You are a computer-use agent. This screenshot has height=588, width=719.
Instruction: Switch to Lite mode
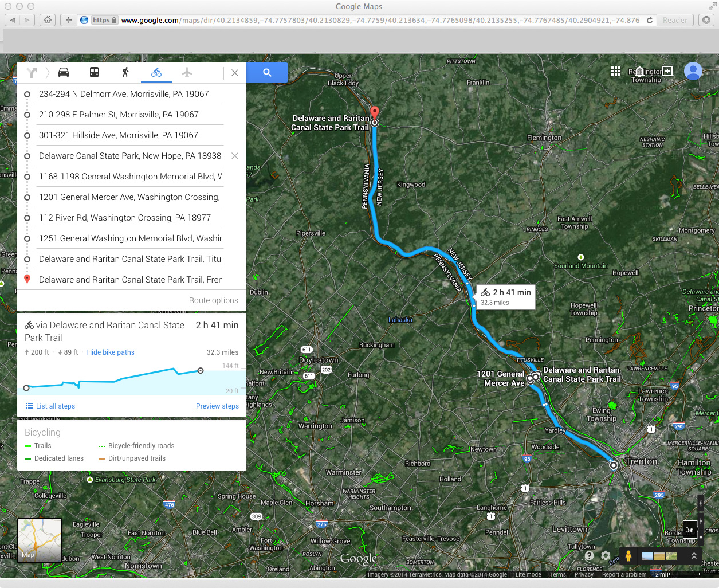[x=528, y=574]
